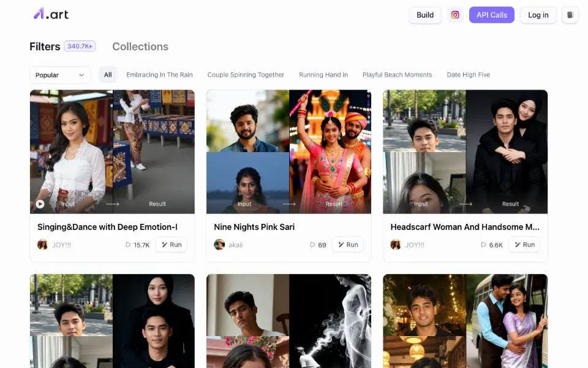Click the 69 run count on Nine Nights
Screen dimensions: 588x368
[x=318, y=245]
